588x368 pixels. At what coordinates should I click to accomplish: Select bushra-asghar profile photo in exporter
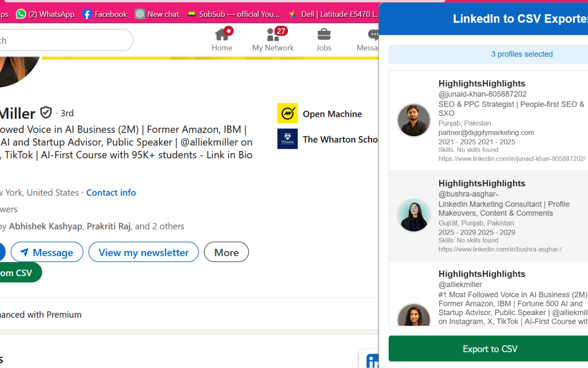tap(414, 215)
